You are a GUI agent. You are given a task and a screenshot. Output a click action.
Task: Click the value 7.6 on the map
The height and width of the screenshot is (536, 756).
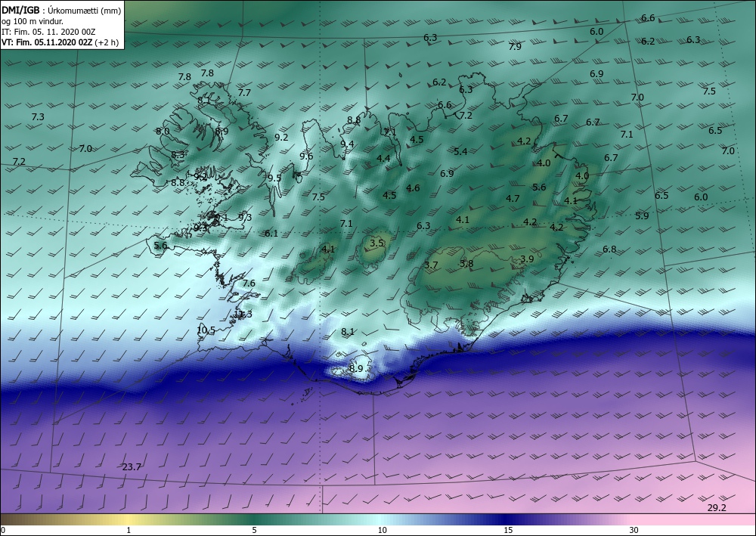249,283
